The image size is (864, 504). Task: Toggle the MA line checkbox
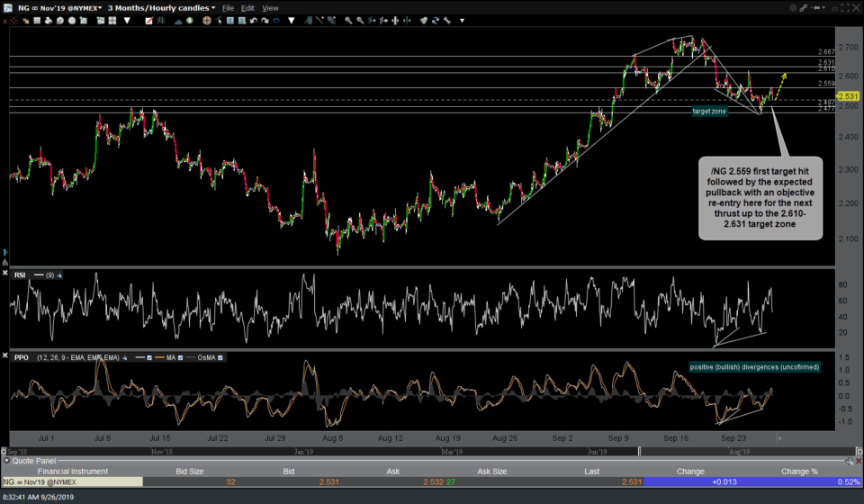pos(179,357)
